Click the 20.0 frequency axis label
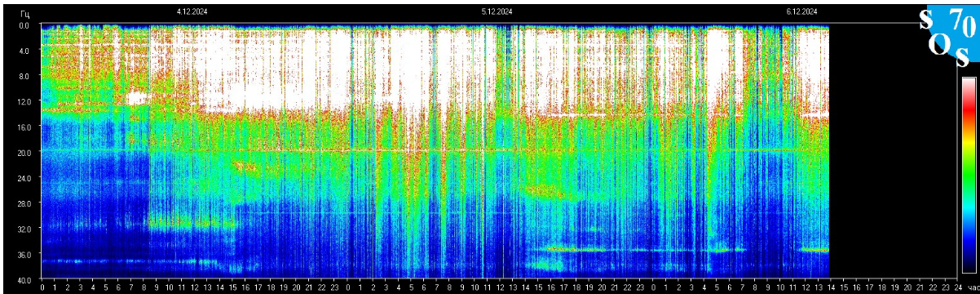 pos(24,152)
